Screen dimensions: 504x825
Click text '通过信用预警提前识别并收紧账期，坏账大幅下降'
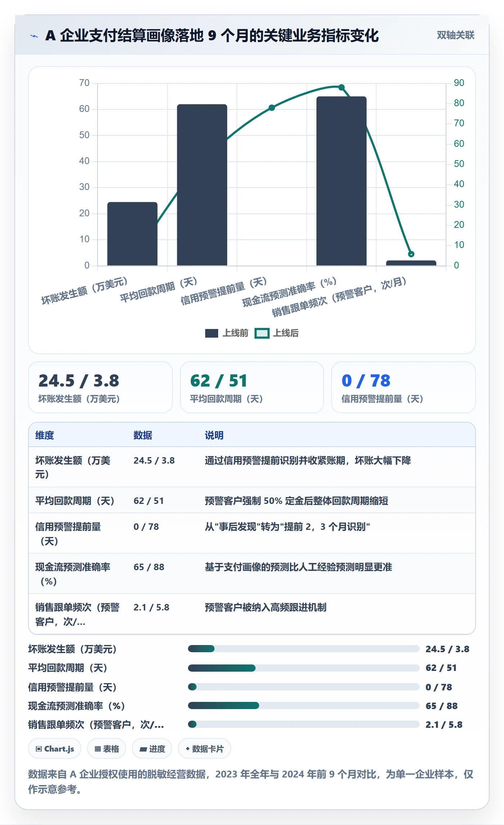coord(308,460)
